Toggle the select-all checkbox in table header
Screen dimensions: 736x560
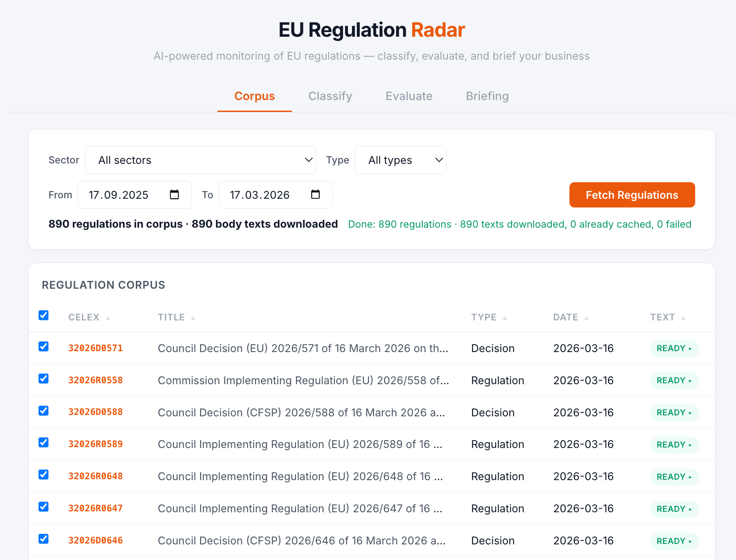(x=44, y=315)
